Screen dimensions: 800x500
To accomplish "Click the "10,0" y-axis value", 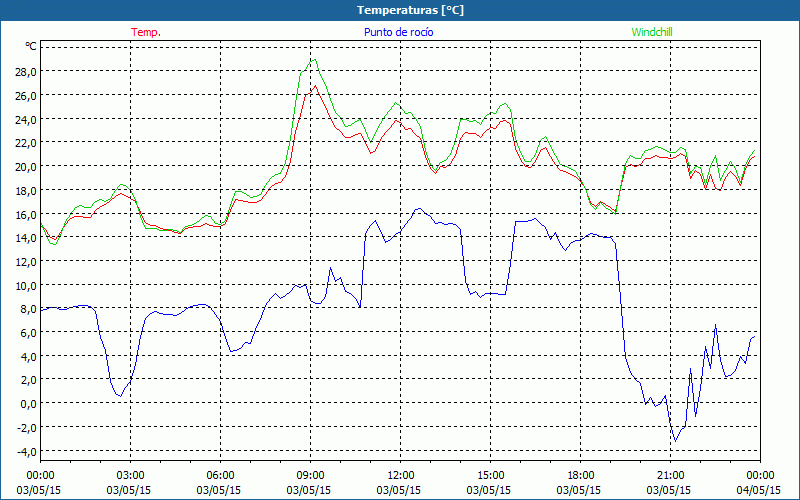I will coord(27,285).
